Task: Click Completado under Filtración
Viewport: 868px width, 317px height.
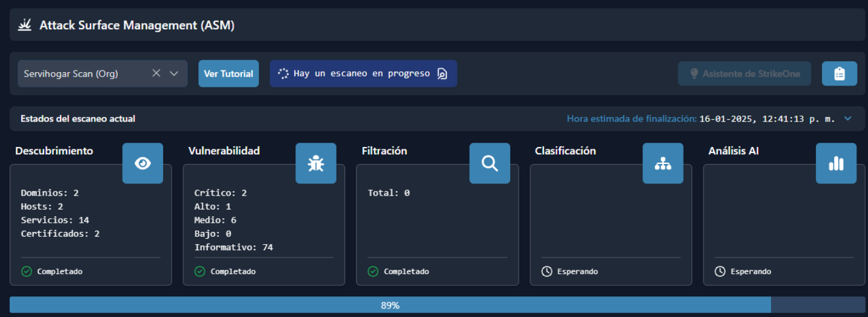Action: pyautogui.click(x=406, y=271)
